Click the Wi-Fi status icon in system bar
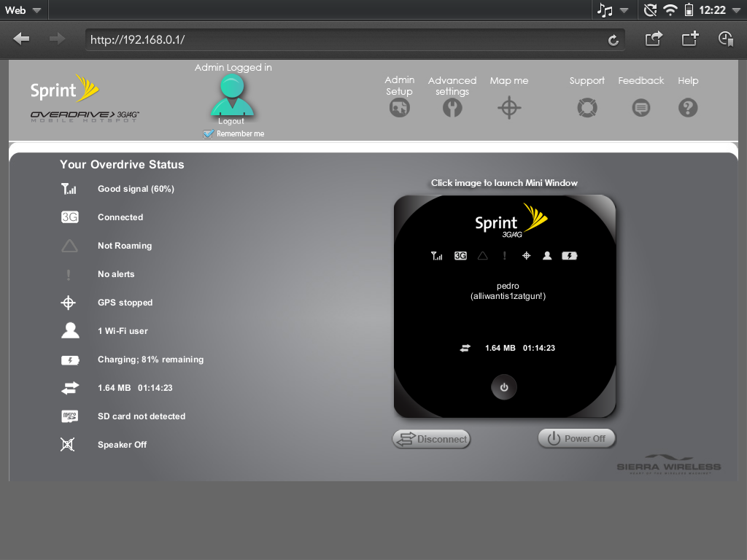The height and width of the screenshot is (560, 747). click(x=670, y=10)
